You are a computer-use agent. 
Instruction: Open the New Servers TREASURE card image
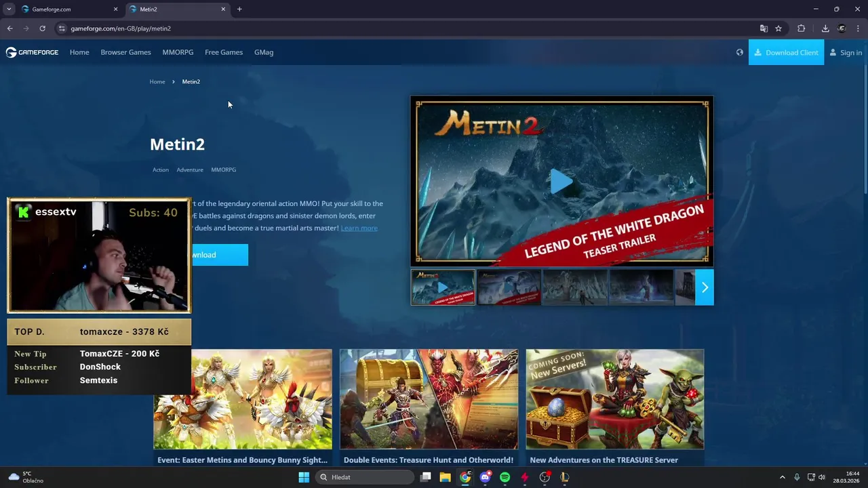coord(615,399)
